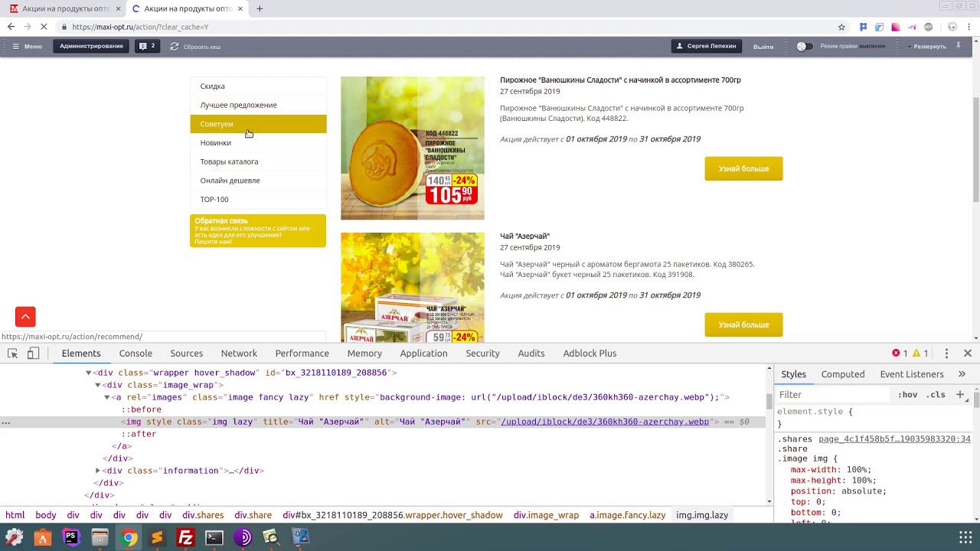Open Chrome three-dot menu

pyautogui.click(x=969, y=27)
